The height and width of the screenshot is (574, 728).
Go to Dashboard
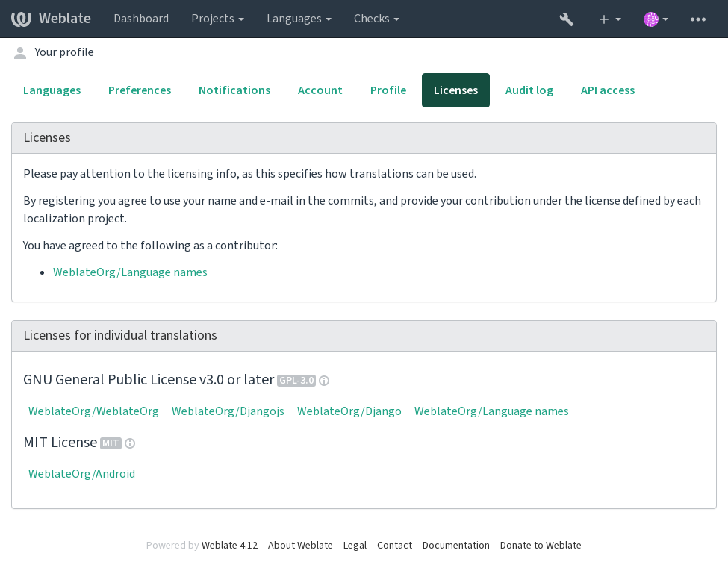click(x=141, y=19)
